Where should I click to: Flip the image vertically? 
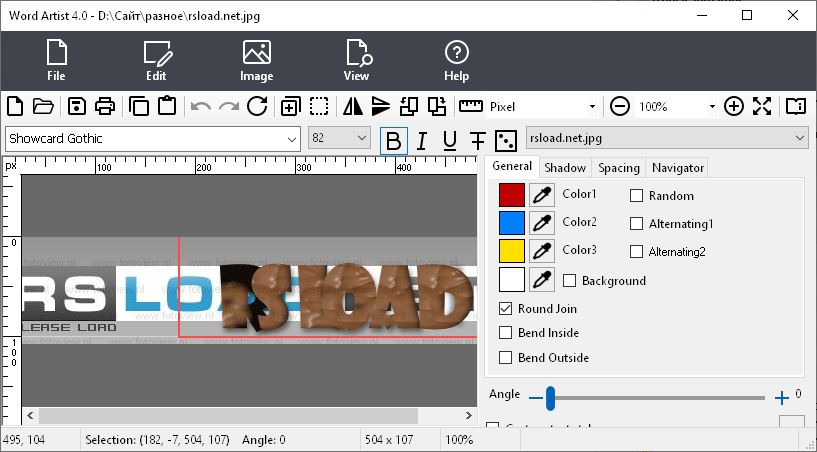click(x=381, y=106)
